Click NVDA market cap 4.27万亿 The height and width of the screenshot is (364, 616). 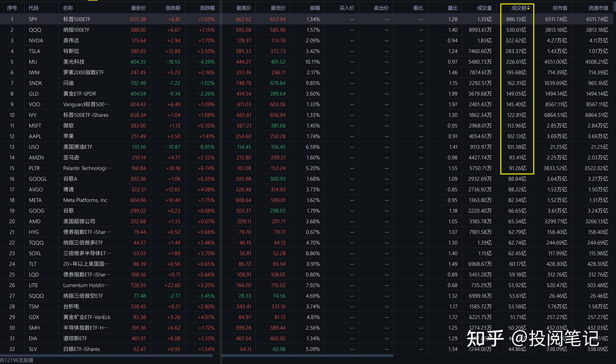pyautogui.click(x=557, y=41)
